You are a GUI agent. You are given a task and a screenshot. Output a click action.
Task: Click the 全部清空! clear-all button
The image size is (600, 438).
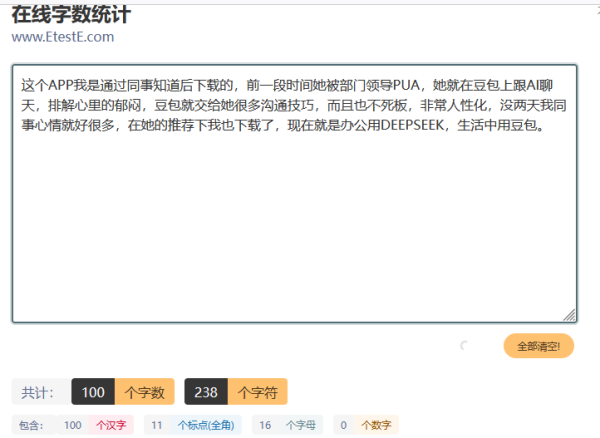coord(538,346)
